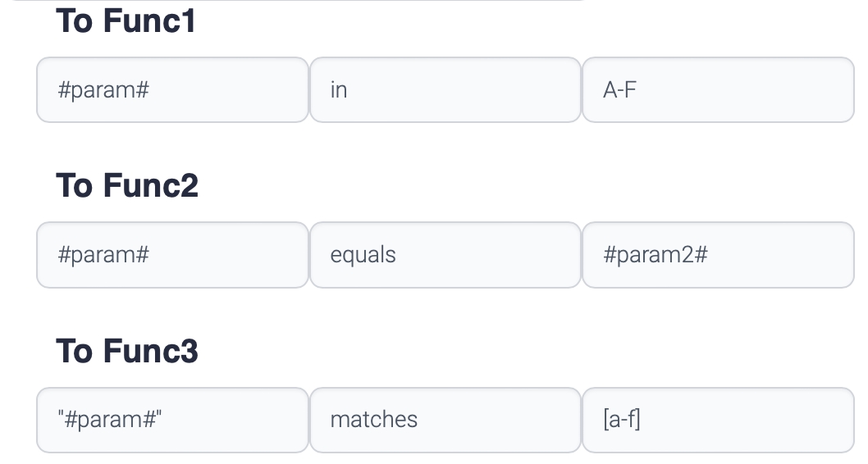This screenshot has width=868, height=464.
Task: Click the #param# field under To Func2
Action: tap(172, 255)
